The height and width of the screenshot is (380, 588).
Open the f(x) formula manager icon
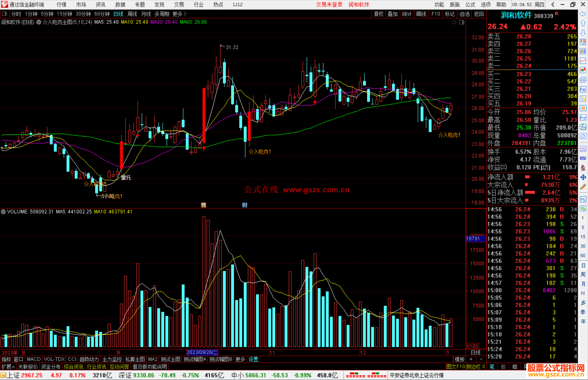[x=583, y=127]
